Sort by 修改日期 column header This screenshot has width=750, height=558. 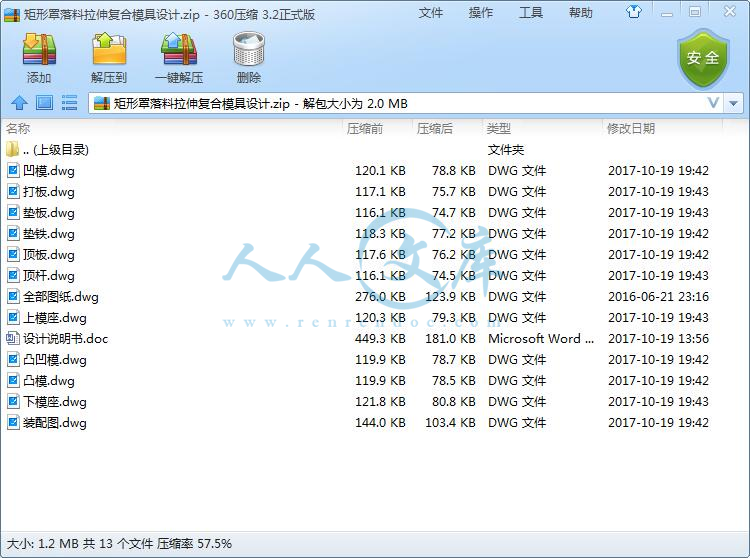point(631,129)
